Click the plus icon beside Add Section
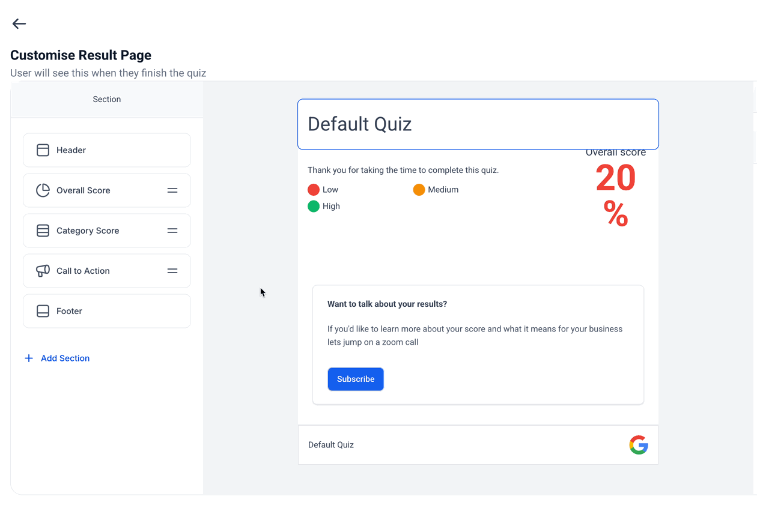The image size is (757, 532). (x=29, y=358)
